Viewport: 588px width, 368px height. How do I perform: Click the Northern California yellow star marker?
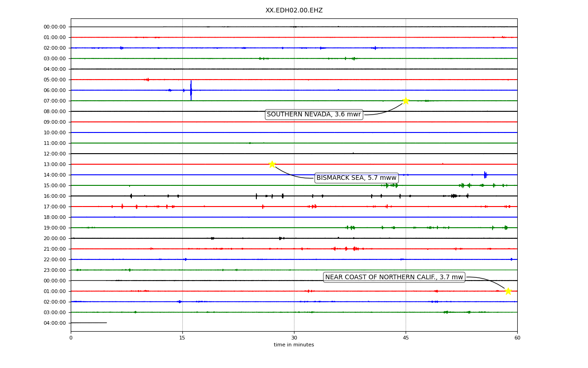pos(508,291)
